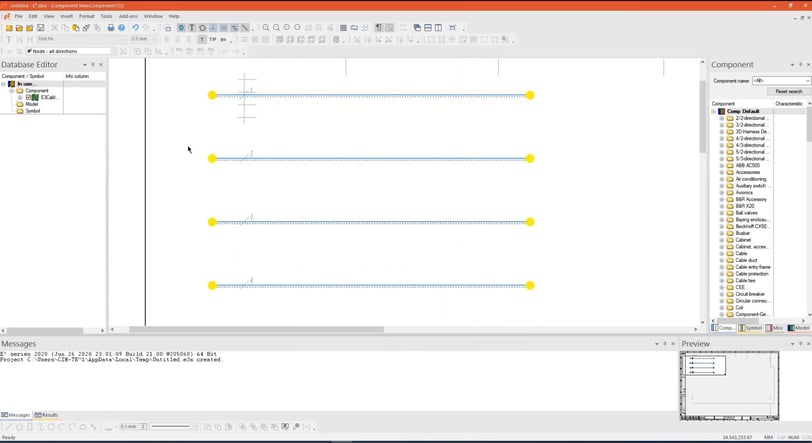Switch to the Results tab
This screenshot has height=443, width=812.
click(46, 415)
